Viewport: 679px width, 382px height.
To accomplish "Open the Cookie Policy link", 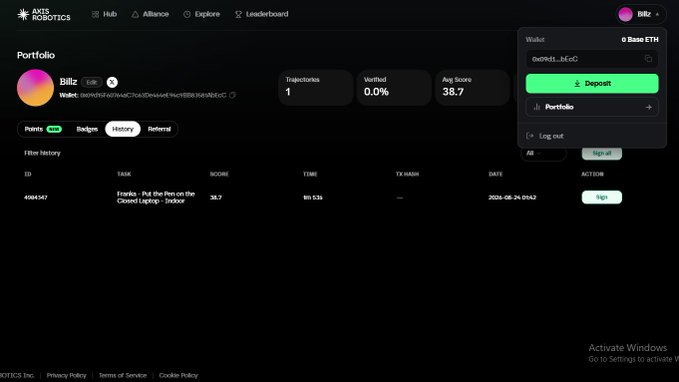I will point(178,376).
